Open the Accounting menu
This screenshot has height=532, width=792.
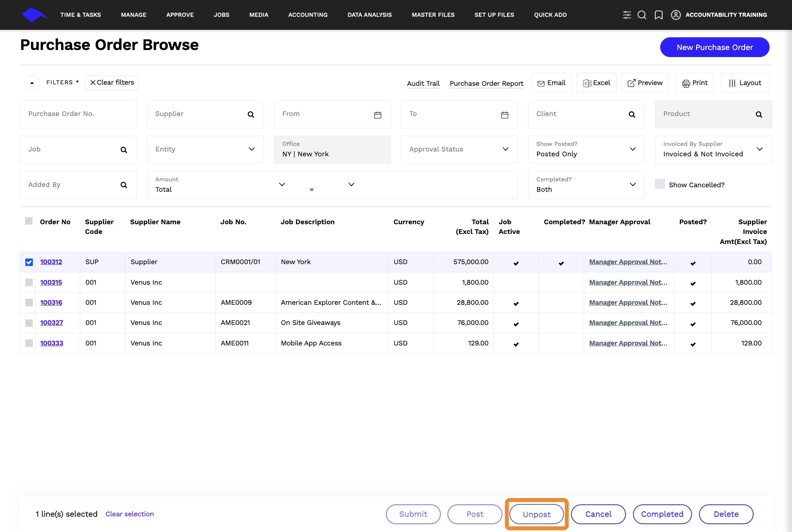click(308, 15)
